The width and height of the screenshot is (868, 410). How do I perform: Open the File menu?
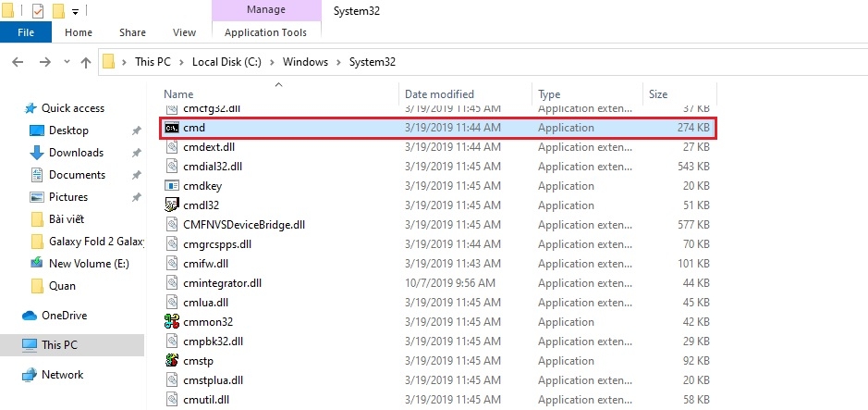[26, 32]
